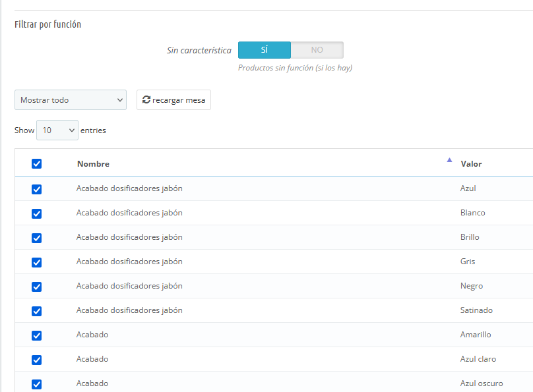
Task: Select the Satinado value cell
Action: pyautogui.click(x=476, y=310)
